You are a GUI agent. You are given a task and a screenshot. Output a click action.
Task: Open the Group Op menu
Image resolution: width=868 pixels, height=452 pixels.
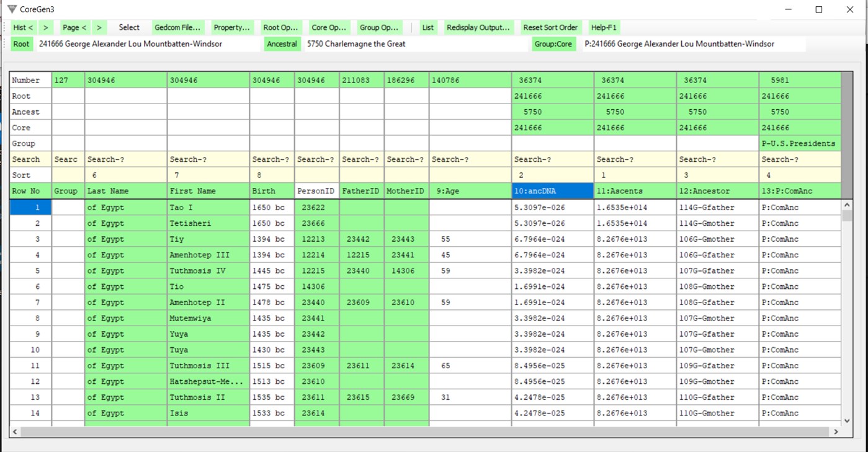tap(378, 27)
